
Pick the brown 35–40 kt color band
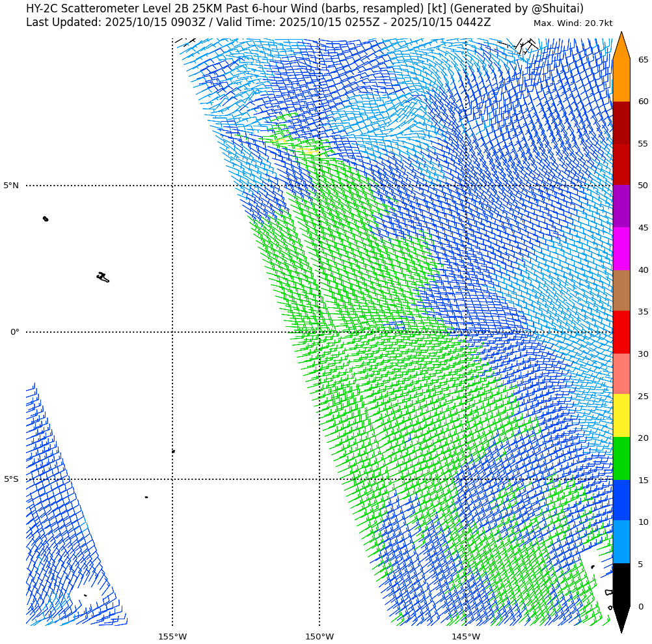621,290
